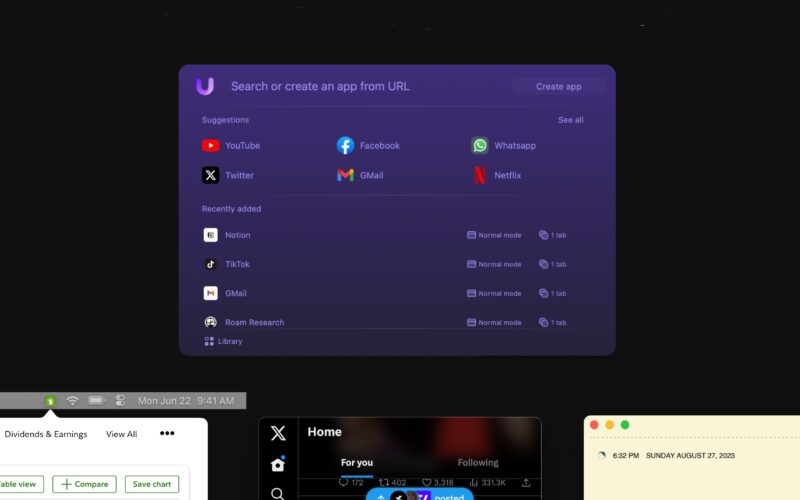
Task: Click the X logo in Twitter window
Action: [278, 433]
